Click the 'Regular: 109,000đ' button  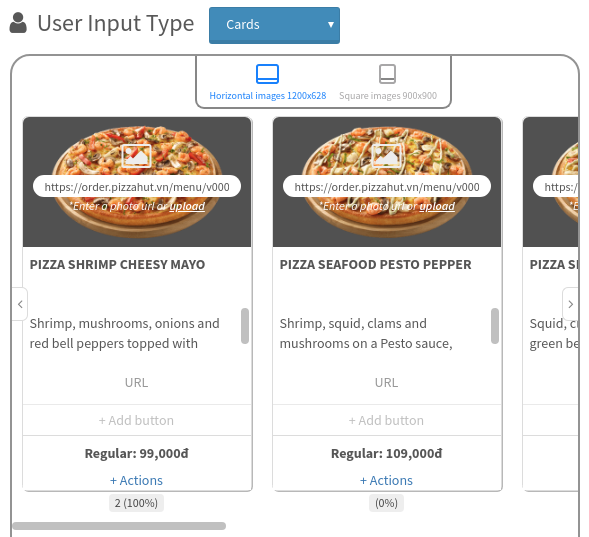click(387, 453)
